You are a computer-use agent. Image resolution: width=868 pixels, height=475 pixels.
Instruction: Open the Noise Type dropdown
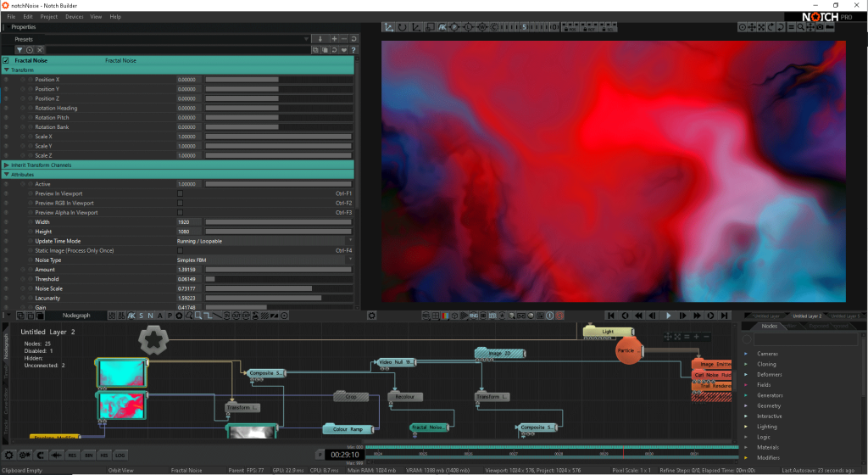[x=263, y=260]
